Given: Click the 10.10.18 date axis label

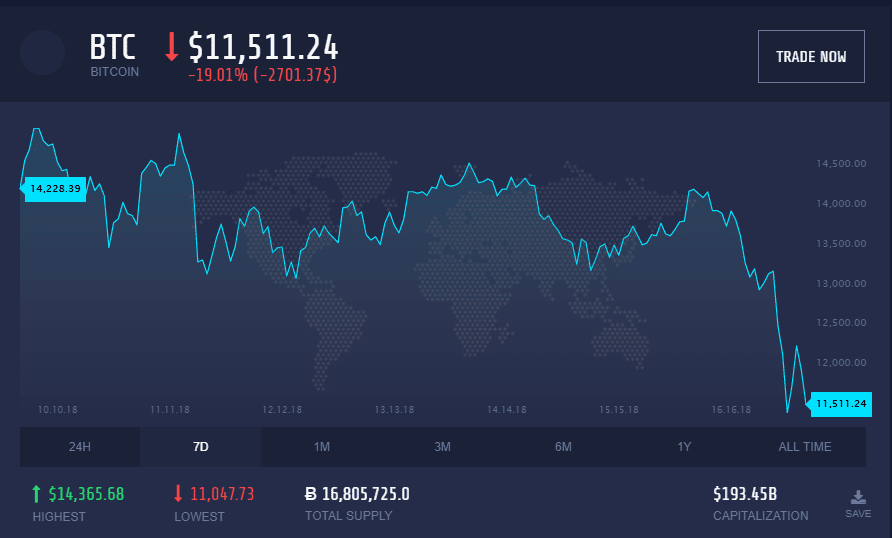Looking at the screenshot, I should pyautogui.click(x=57, y=409).
